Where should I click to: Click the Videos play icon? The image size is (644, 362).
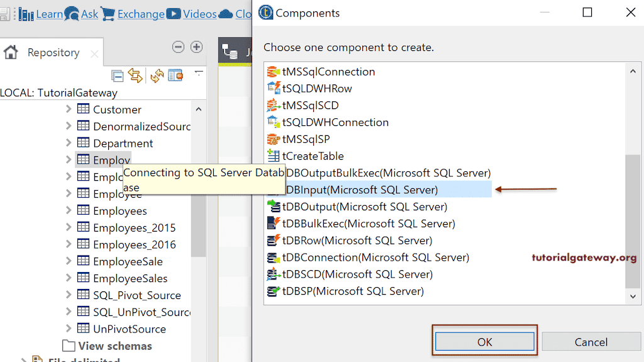174,14
